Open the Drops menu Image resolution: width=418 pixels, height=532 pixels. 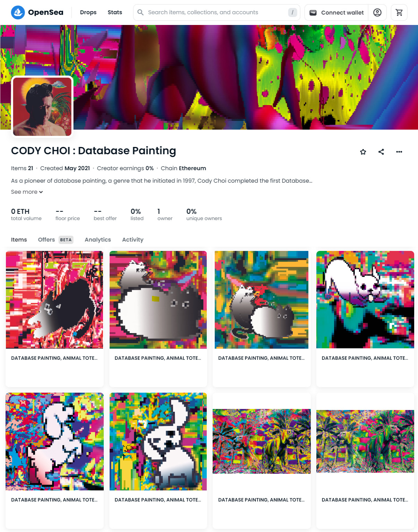click(88, 12)
